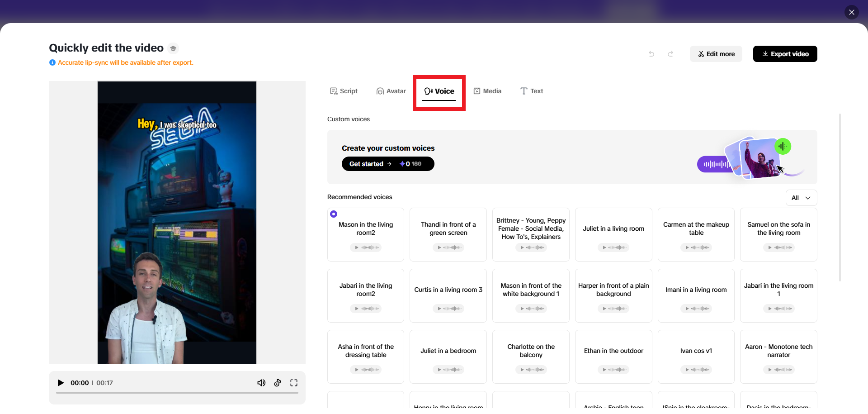Undo the last edit

pos(651,54)
